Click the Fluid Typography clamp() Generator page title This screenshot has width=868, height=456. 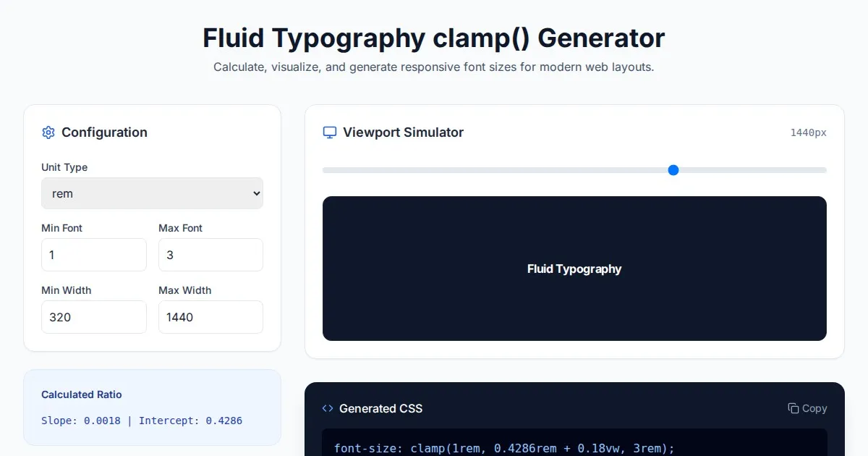coord(433,38)
